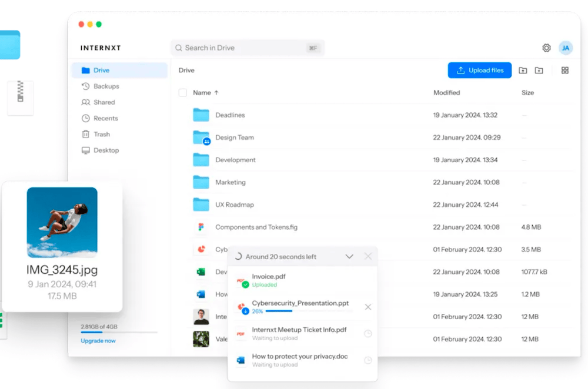Cancel the Cybersecurity_Presentation.ppt upload
Viewport: 588px width, 389px height.
tap(368, 307)
